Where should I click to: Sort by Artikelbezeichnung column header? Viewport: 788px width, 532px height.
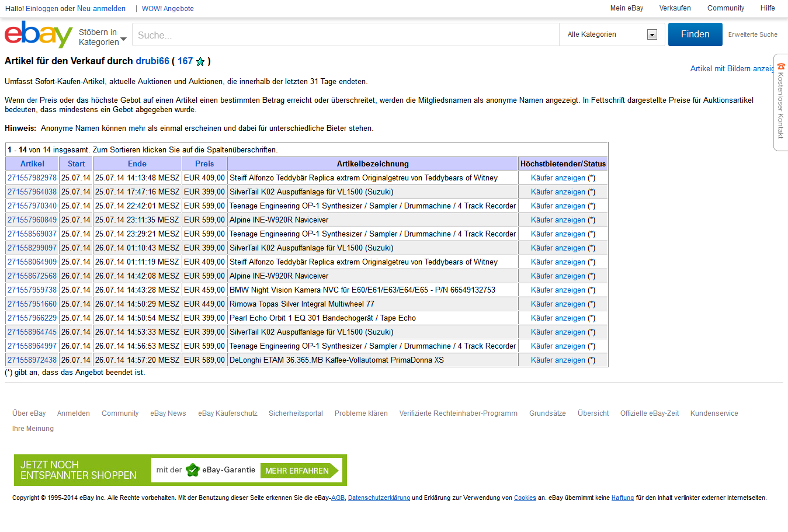(x=373, y=164)
